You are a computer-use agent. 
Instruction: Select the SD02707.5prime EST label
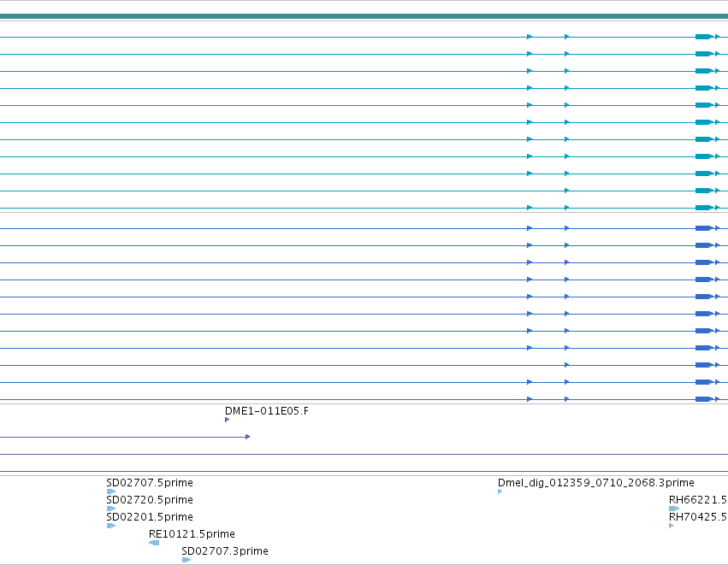pyautogui.click(x=150, y=483)
